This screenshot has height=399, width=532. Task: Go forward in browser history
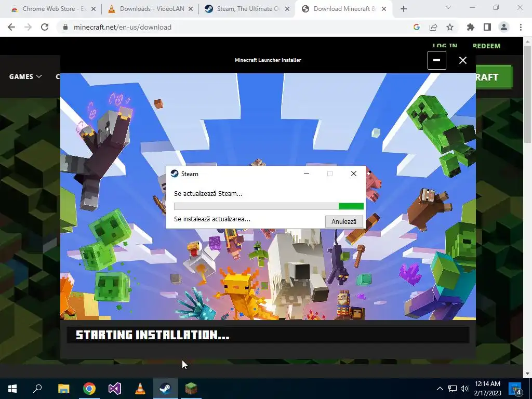28,27
